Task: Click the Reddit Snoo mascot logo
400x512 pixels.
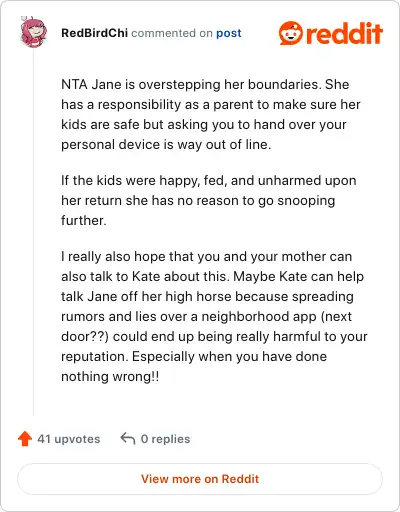Action: 290,33
